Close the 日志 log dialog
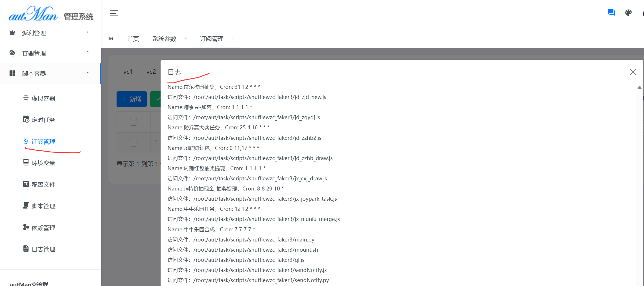 (x=633, y=72)
